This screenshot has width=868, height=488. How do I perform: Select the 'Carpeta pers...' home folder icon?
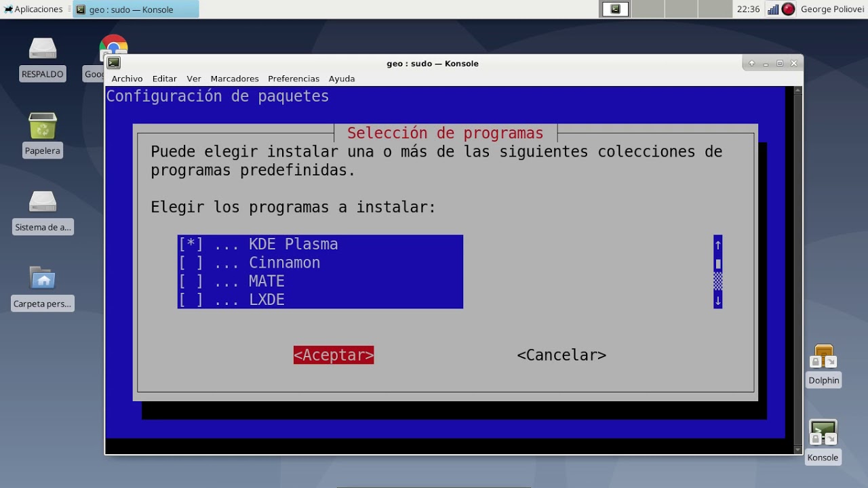tap(43, 288)
